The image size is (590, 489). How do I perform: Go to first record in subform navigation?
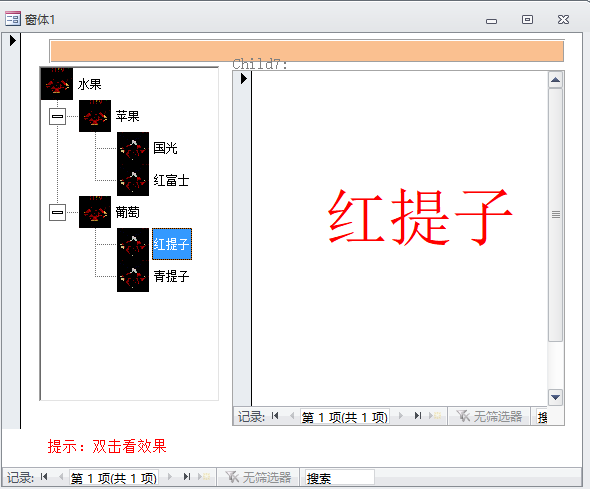(275, 416)
